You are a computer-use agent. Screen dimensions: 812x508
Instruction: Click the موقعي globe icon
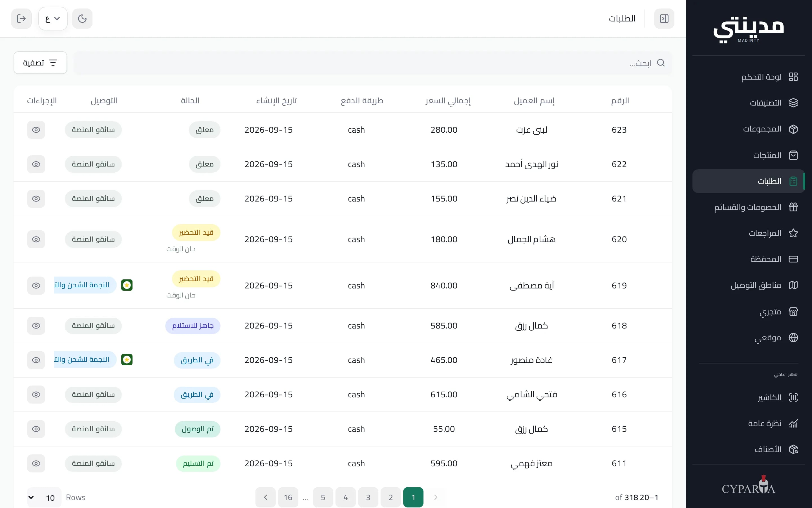pyautogui.click(x=793, y=337)
